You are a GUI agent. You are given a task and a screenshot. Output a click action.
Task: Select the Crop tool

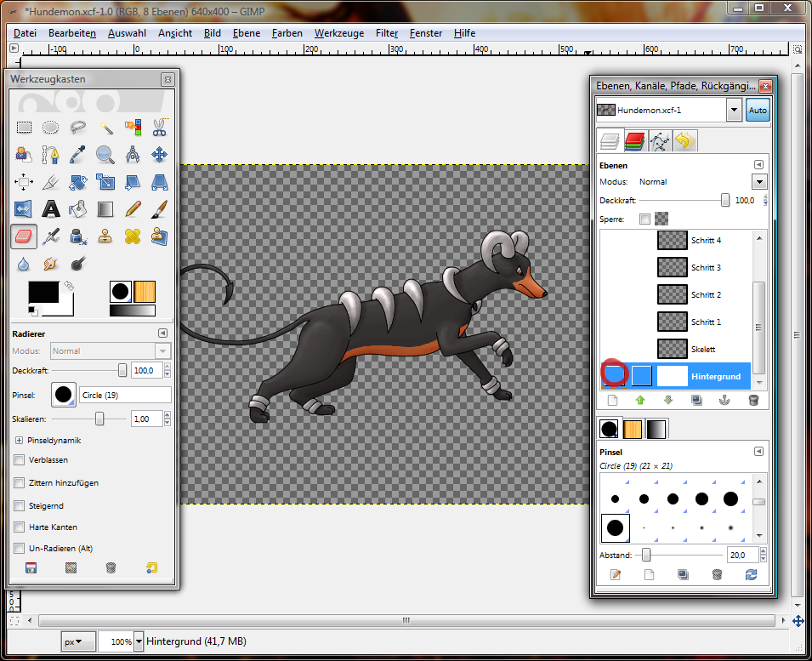51,182
